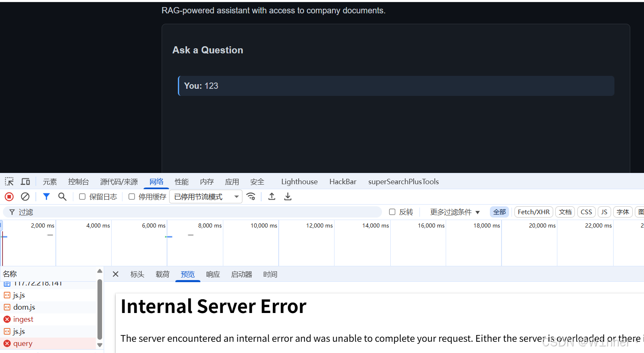Enable the 停用缓存 checkbox
The height and width of the screenshot is (353, 644).
[x=132, y=197]
